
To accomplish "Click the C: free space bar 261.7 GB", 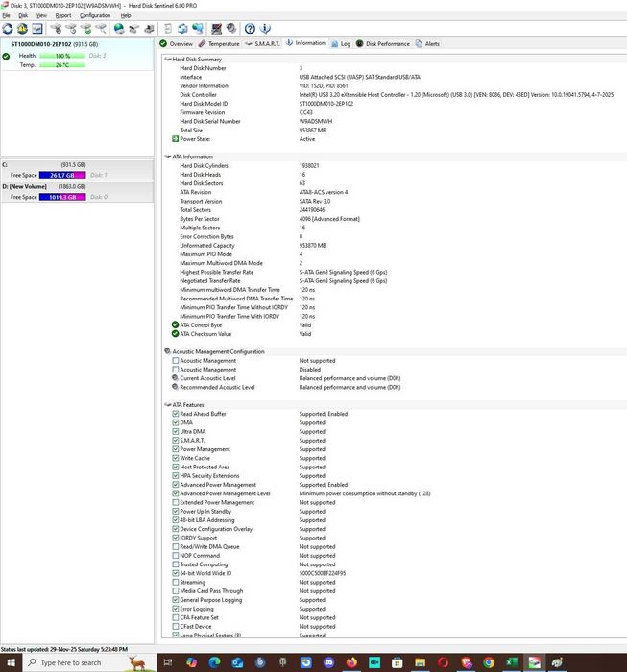I will click(62, 175).
